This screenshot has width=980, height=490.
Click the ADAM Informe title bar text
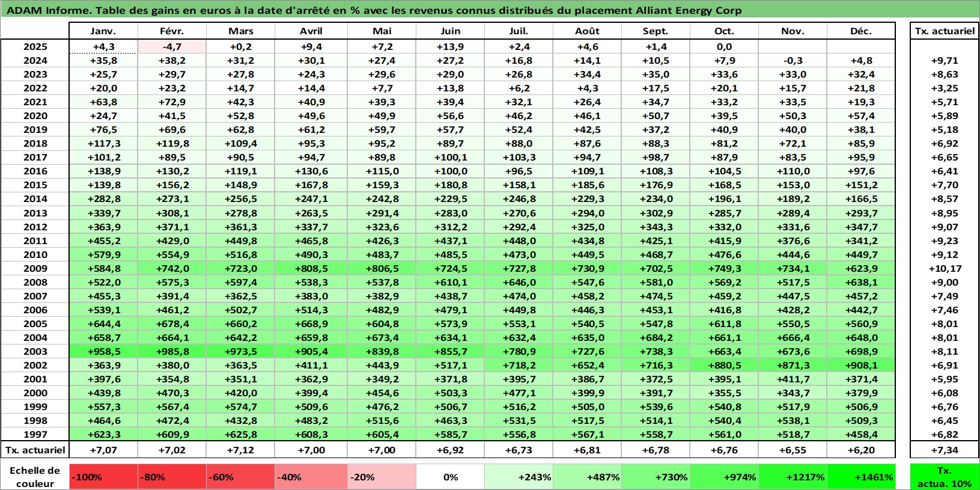point(374,10)
